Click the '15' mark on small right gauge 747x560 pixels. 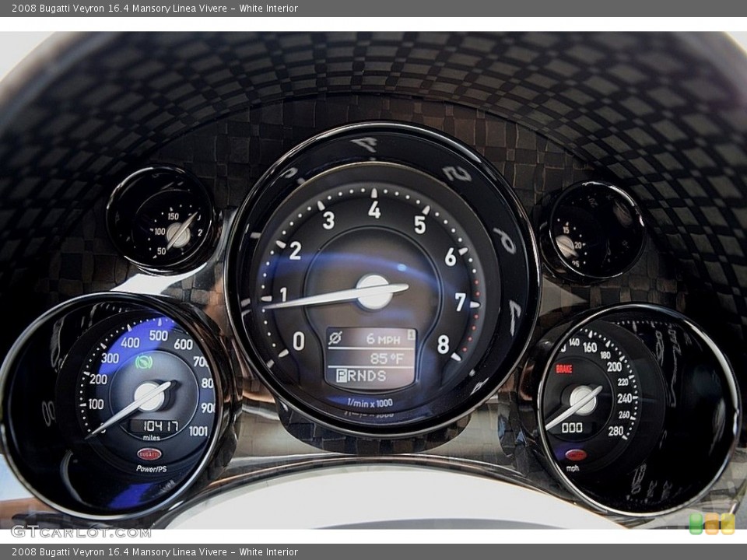pos(566,229)
